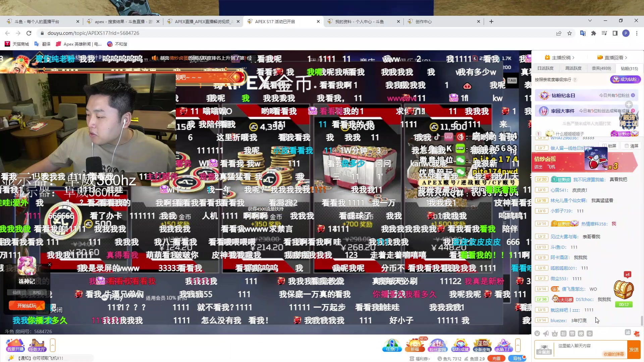Click the chat input field
This screenshot has width=644, height=362.
(x=590, y=349)
